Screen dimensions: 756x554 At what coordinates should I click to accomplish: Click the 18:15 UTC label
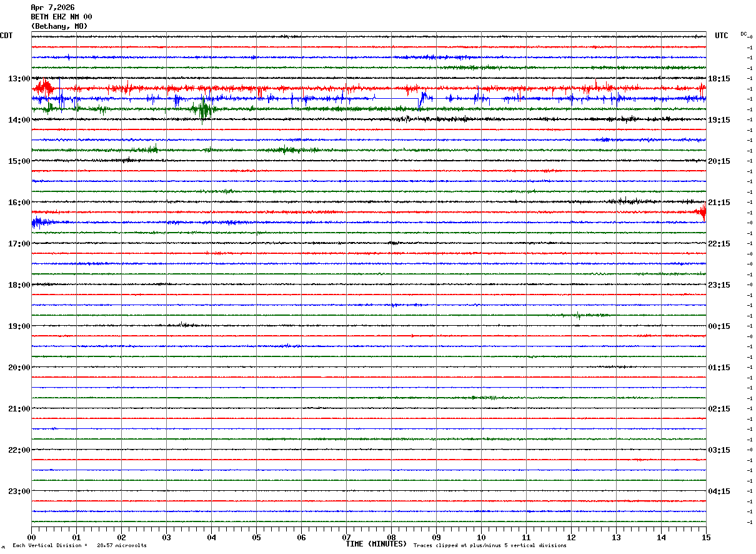tap(719, 79)
